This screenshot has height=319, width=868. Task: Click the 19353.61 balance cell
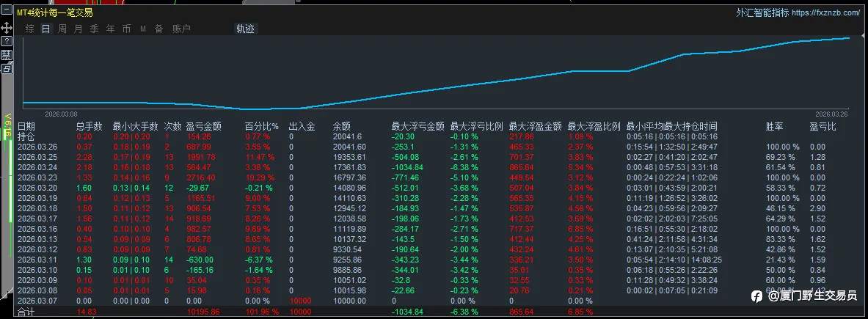coord(349,157)
